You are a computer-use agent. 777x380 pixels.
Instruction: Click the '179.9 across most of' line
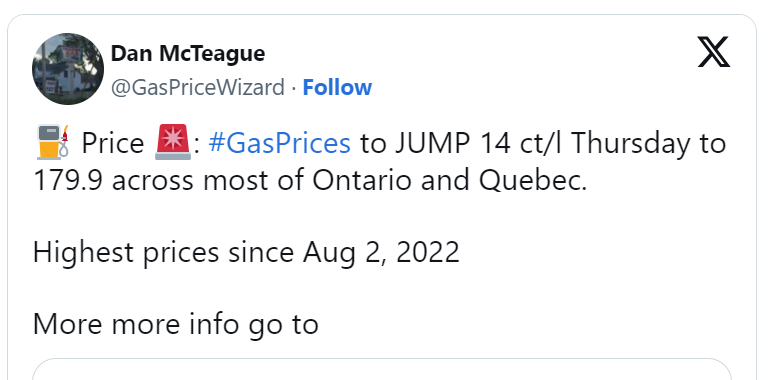pyautogui.click(x=167, y=180)
